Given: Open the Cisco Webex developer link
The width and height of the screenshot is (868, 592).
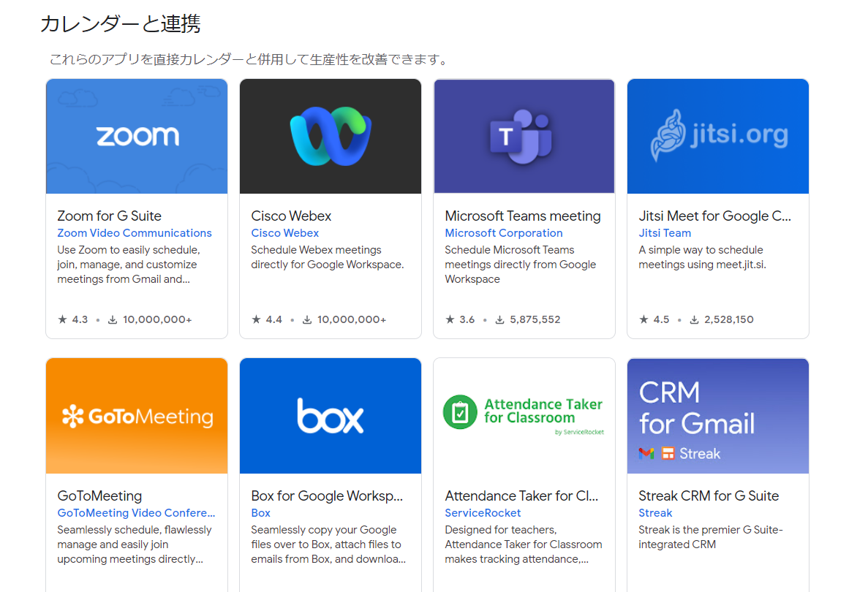Looking at the screenshot, I should pos(285,233).
